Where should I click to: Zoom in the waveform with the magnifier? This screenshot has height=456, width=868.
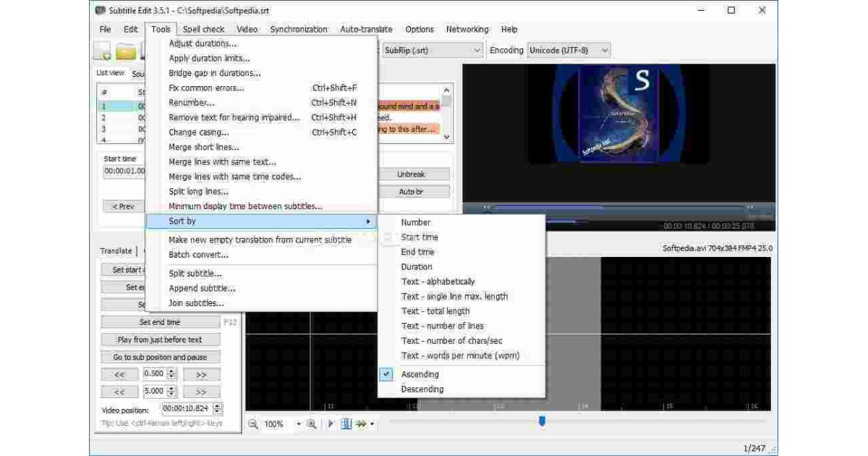pos(311,424)
